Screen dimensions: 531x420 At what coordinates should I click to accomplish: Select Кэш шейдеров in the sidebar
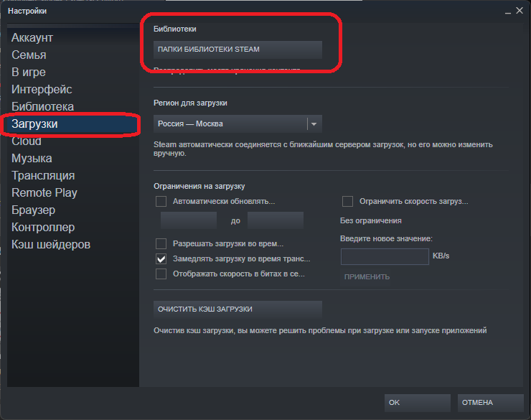pos(51,244)
